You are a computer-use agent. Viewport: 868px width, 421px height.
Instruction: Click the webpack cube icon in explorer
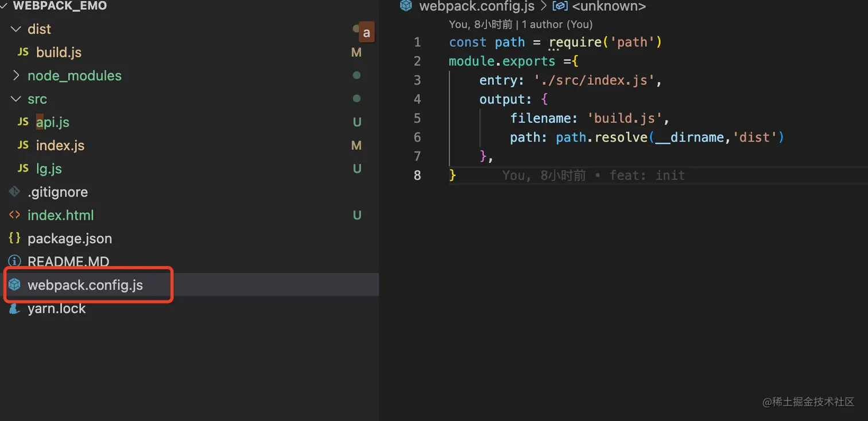pos(15,284)
